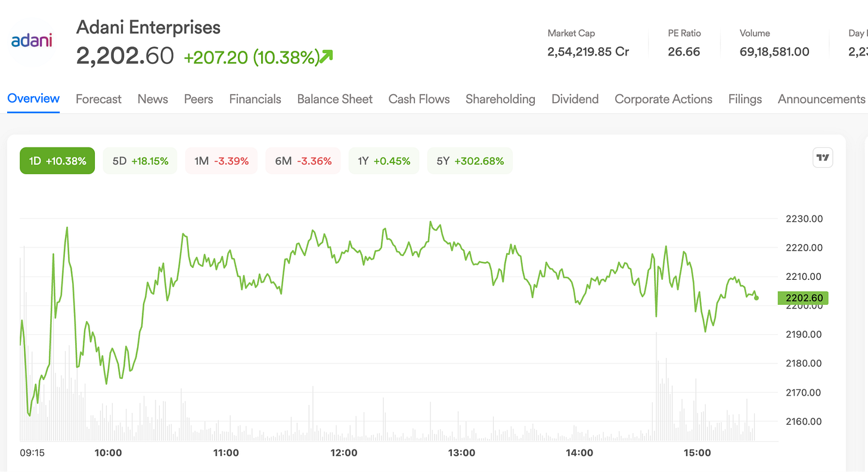This screenshot has width=868, height=472.
Task: Click the 2180.00 price axis label
Action: [804, 363]
